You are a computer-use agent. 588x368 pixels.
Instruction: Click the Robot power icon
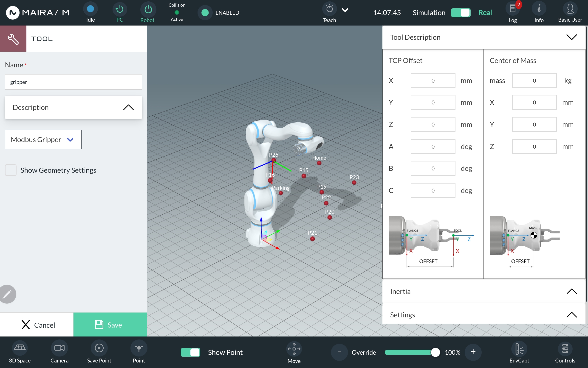[x=148, y=9]
